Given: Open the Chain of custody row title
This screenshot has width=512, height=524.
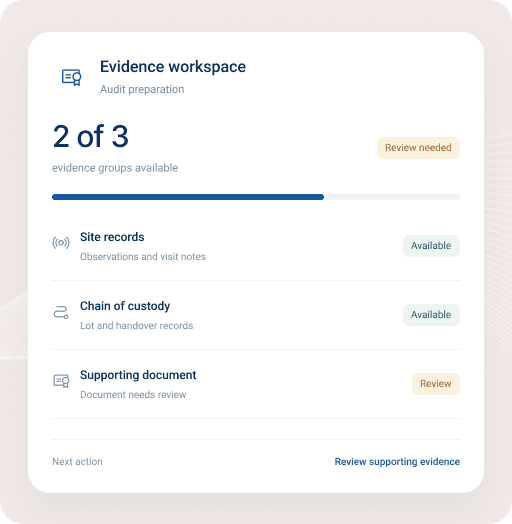Looking at the screenshot, I should (125, 306).
